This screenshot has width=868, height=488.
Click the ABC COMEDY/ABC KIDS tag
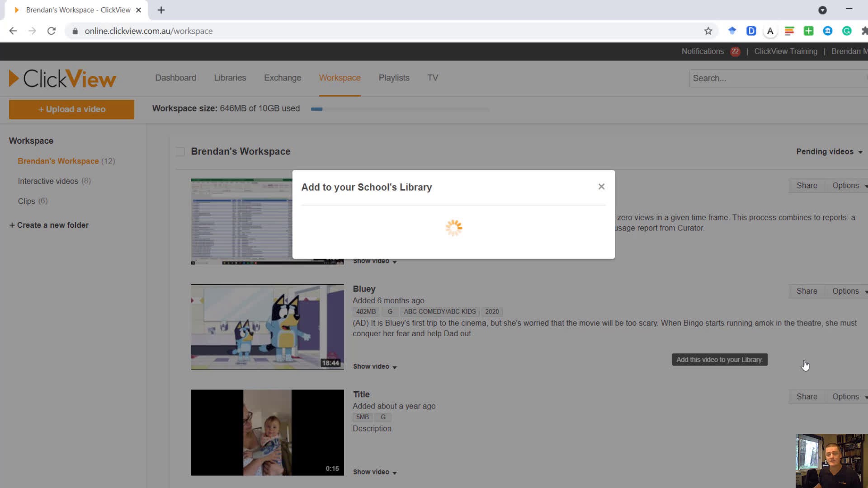click(x=439, y=312)
